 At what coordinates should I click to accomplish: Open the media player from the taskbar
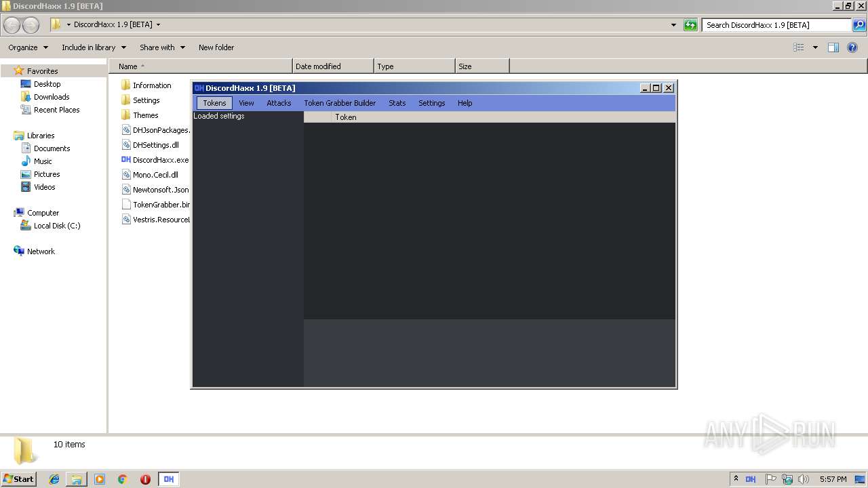click(x=100, y=479)
